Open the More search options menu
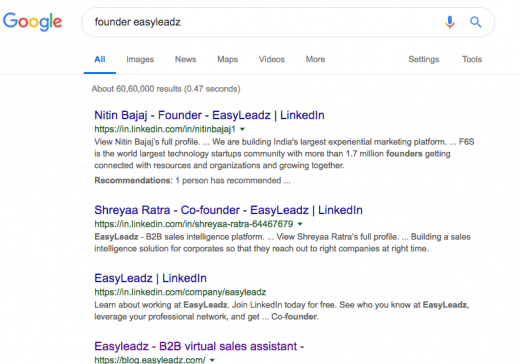This screenshot has width=520, height=364. pyautogui.click(x=315, y=59)
